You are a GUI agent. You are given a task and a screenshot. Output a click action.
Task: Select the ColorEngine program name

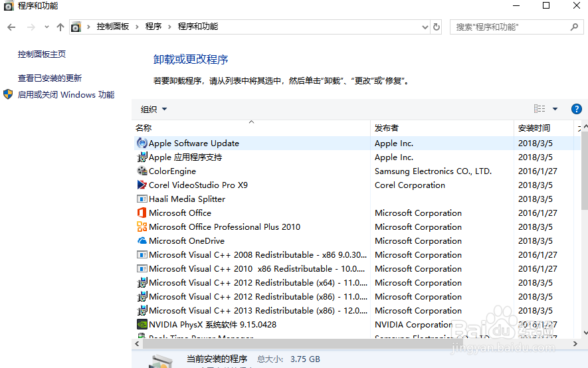[172, 171]
